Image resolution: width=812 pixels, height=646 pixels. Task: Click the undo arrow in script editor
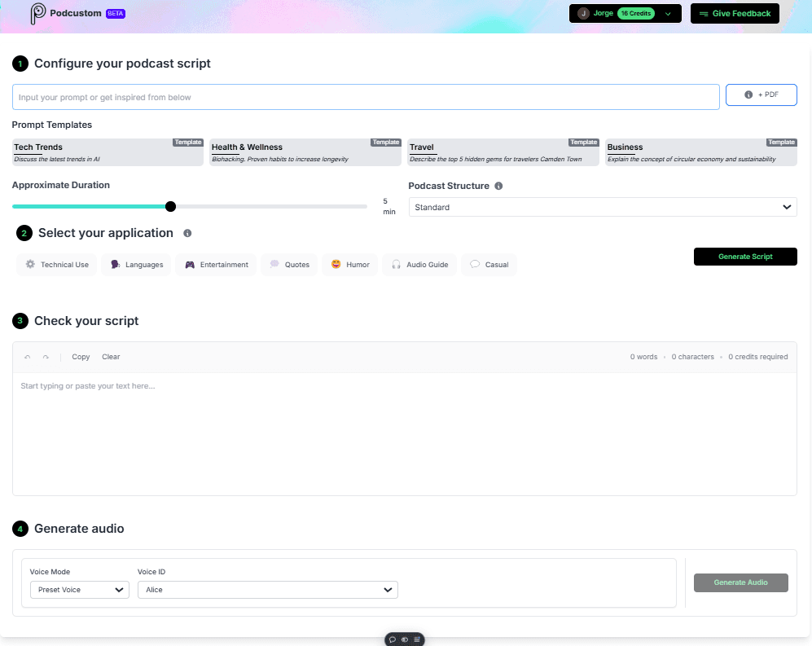[x=28, y=356]
